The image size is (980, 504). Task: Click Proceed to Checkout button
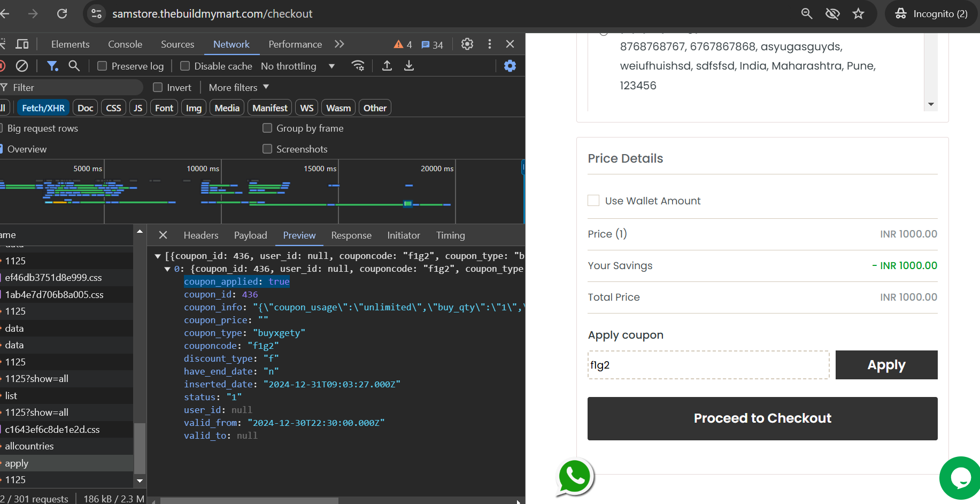762,418
